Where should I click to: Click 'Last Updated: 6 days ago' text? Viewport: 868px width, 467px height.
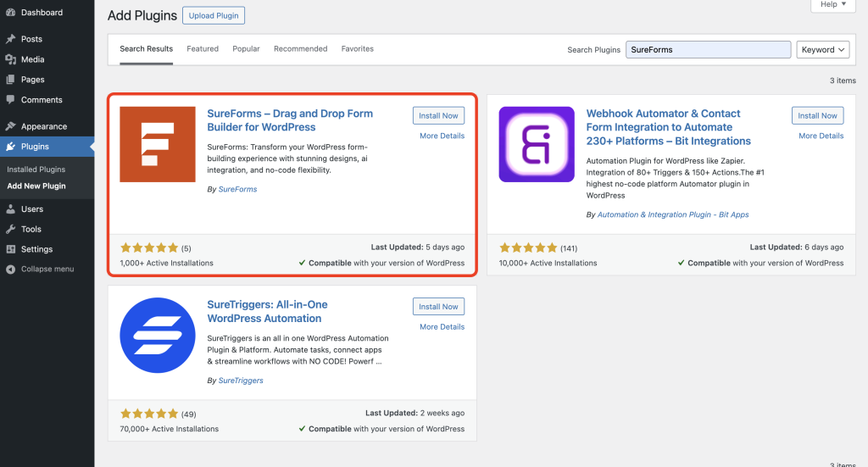797,247
